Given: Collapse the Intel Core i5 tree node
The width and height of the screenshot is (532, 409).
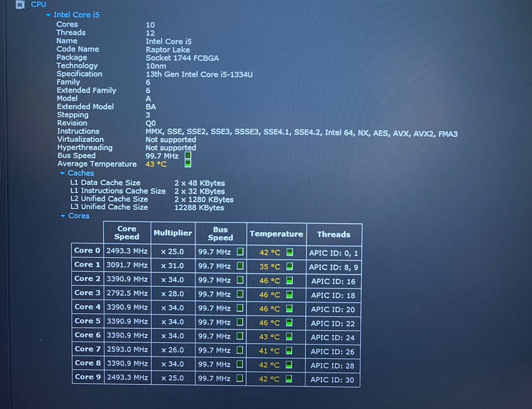Looking at the screenshot, I should click(x=48, y=15).
